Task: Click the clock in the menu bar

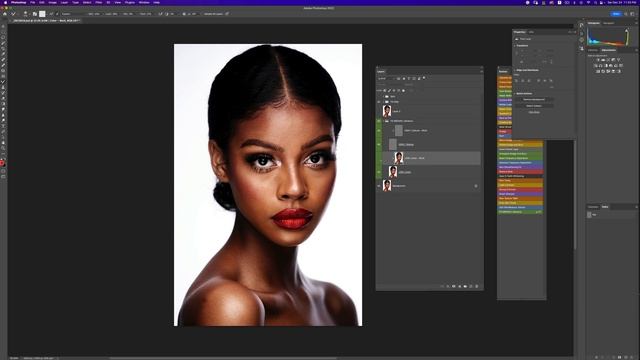Action: tap(622, 2)
